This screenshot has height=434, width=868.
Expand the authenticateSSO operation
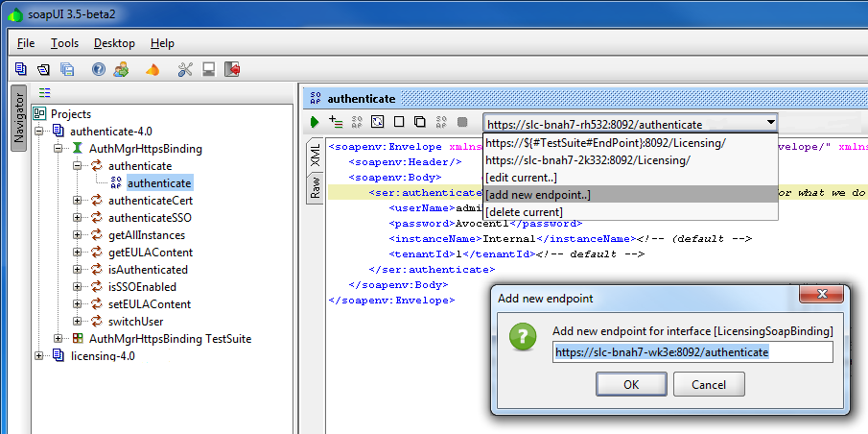(x=78, y=217)
